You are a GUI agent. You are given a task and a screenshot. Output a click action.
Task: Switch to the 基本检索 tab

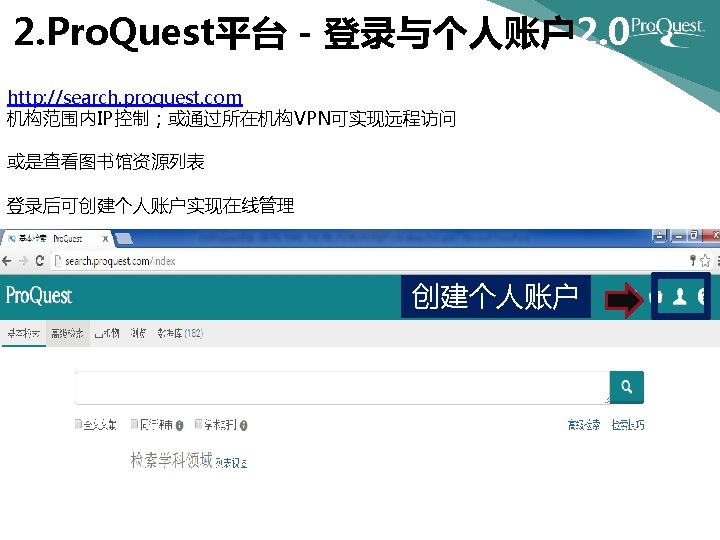pyautogui.click(x=23, y=333)
